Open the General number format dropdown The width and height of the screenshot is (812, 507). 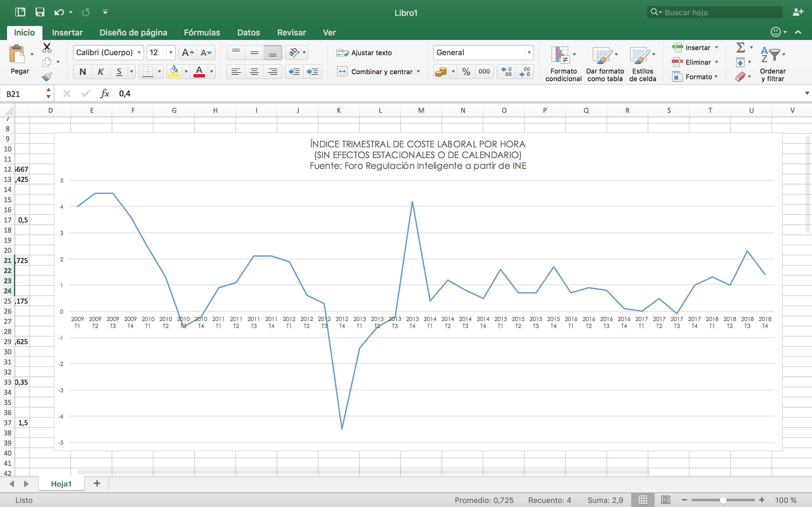[x=529, y=53]
